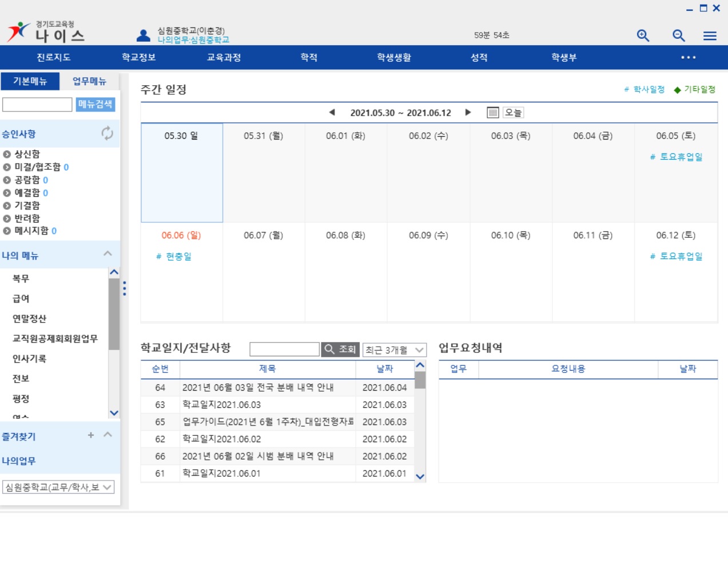
Task: Select 인사기록 in 나의 메뉴
Action: [29, 359]
